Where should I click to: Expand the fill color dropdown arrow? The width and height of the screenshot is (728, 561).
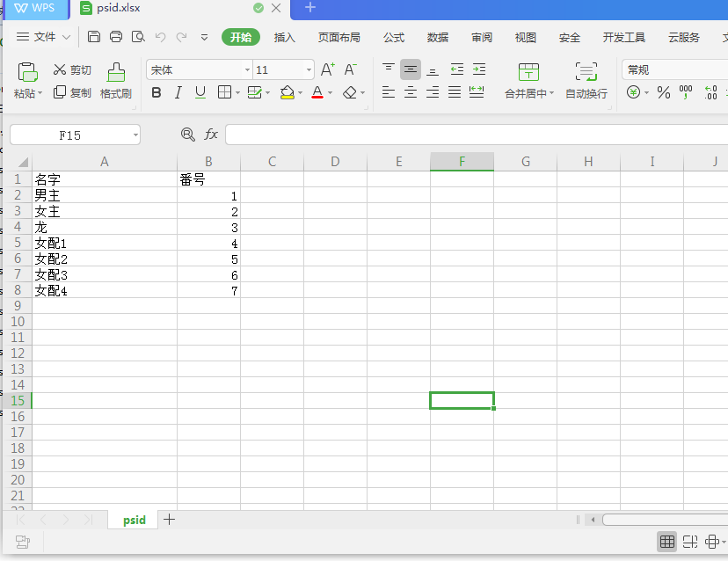(x=301, y=93)
